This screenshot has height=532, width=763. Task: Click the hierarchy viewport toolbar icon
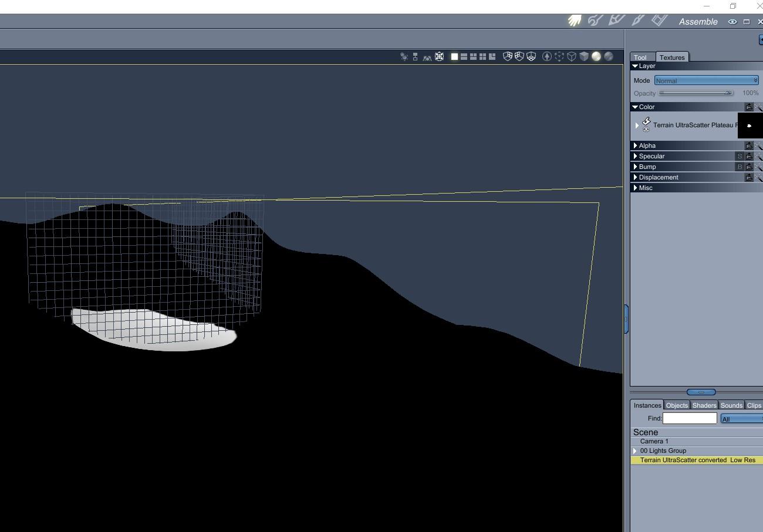point(416,57)
